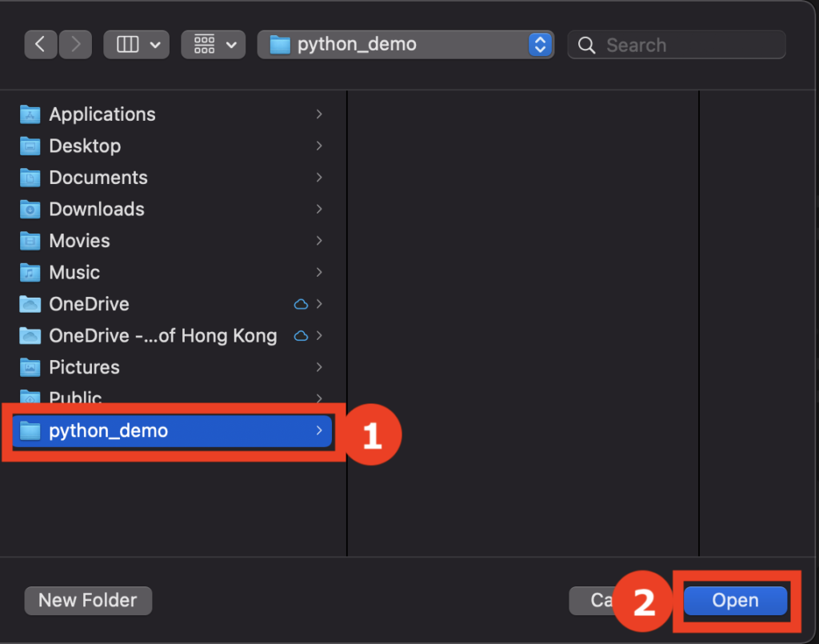Open the Pictures folder icon
This screenshot has height=644, width=819.
(x=30, y=366)
